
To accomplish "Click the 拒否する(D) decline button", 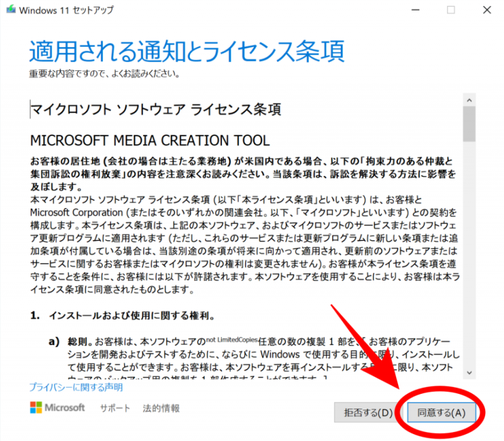I will click(x=367, y=413).
